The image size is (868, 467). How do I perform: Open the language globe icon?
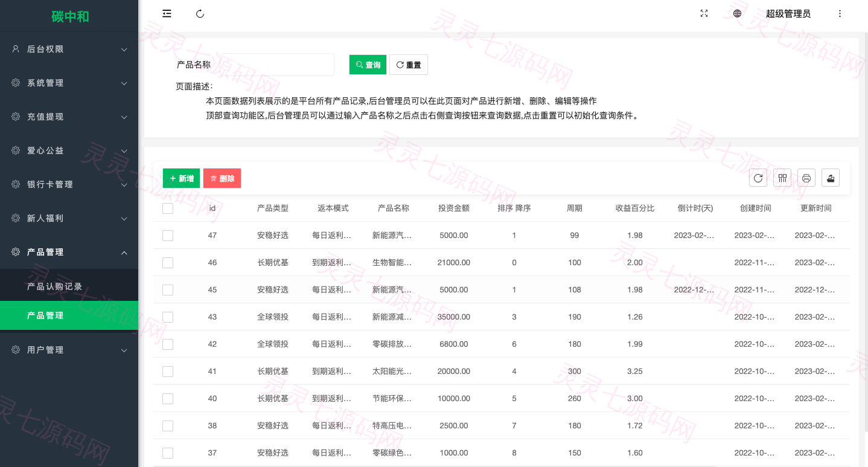tap(737, 14)
